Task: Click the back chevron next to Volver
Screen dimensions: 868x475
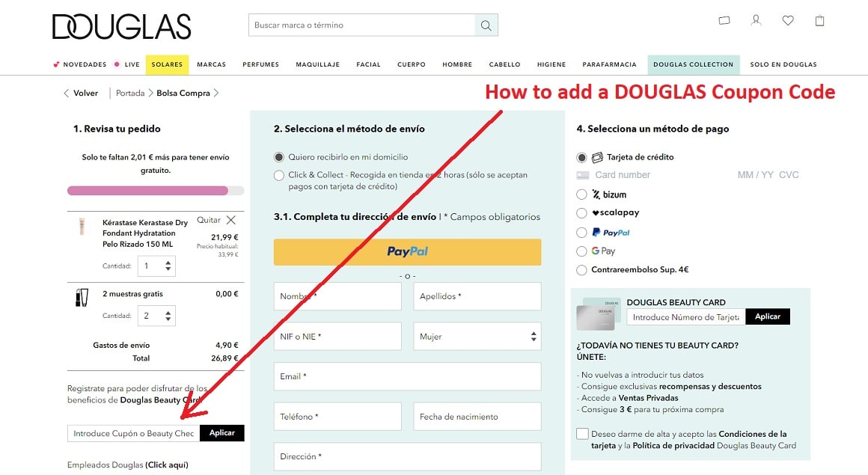Action: 67,93
